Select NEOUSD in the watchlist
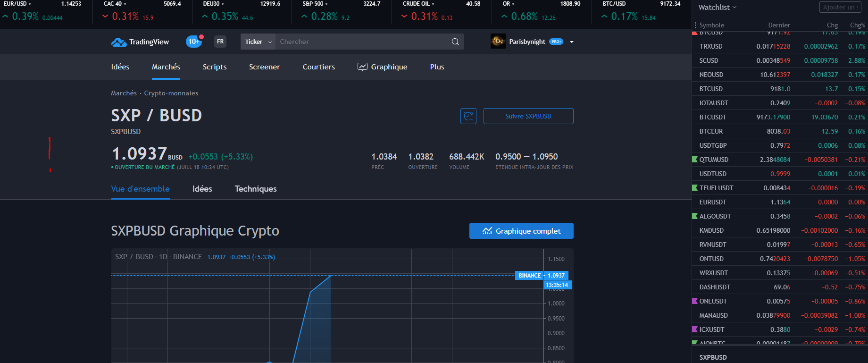868x363 pixels. 780,75
